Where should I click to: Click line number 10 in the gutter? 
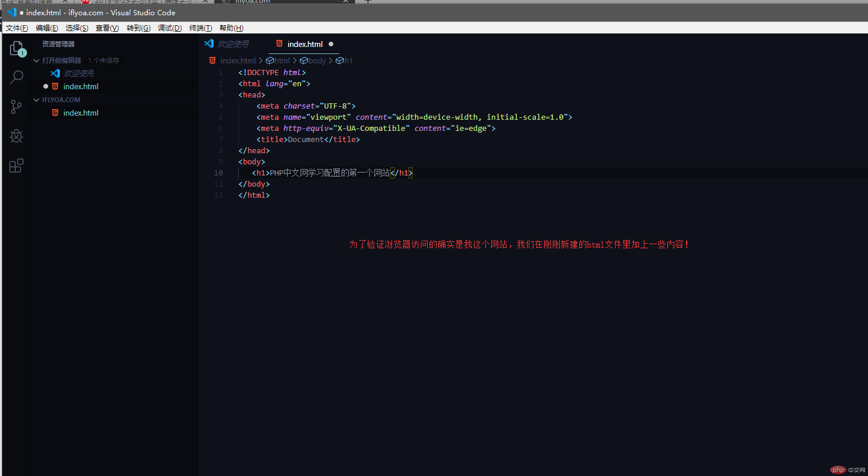(218, 173)
